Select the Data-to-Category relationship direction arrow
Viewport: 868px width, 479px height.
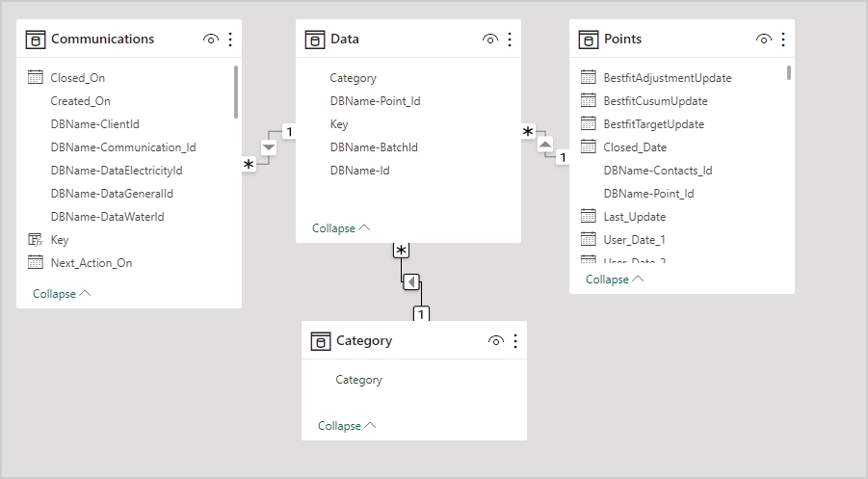click(411, 282)
